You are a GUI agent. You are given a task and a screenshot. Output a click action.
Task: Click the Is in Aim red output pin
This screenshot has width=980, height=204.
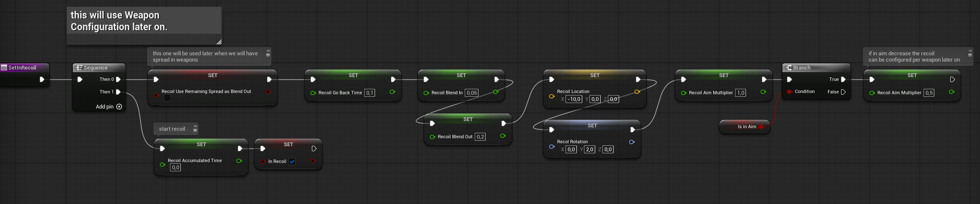(761, 127)
